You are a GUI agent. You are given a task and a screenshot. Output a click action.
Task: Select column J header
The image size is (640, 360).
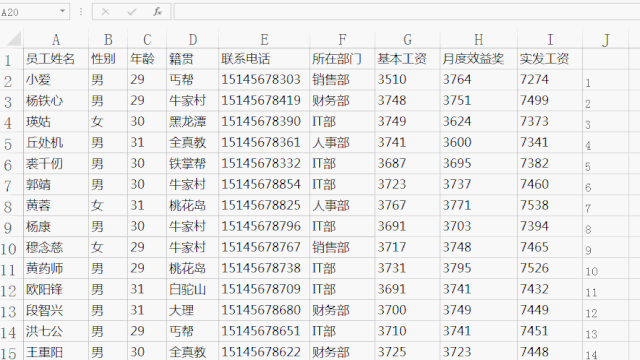coord(606,40)
